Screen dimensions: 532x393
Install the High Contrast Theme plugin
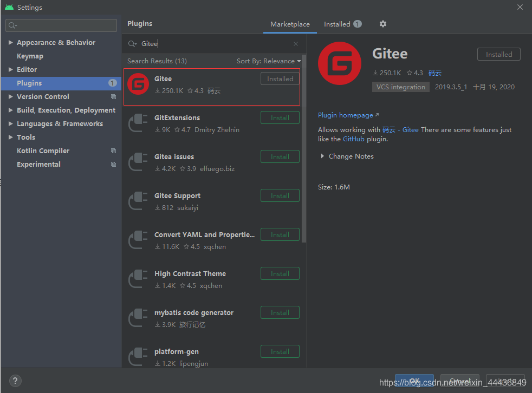280,274
